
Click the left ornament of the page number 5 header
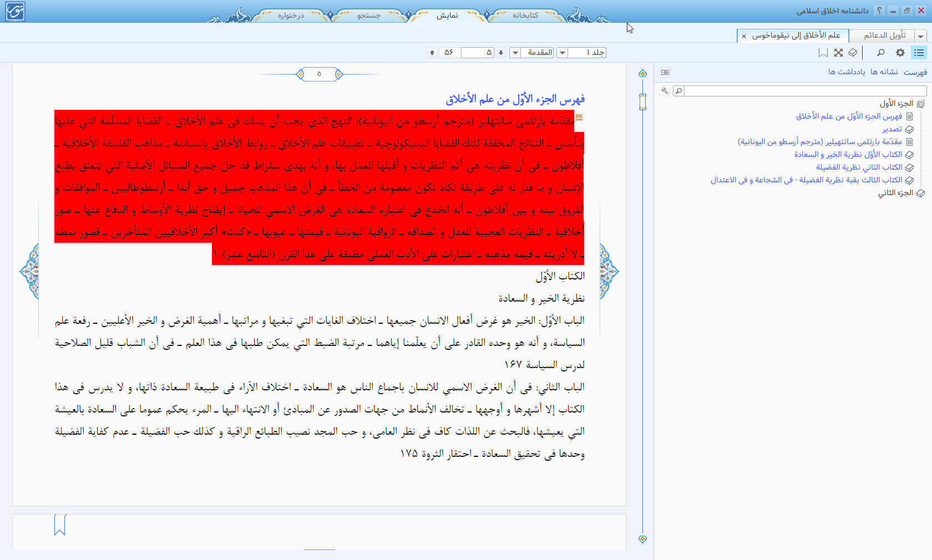[300, 74]
